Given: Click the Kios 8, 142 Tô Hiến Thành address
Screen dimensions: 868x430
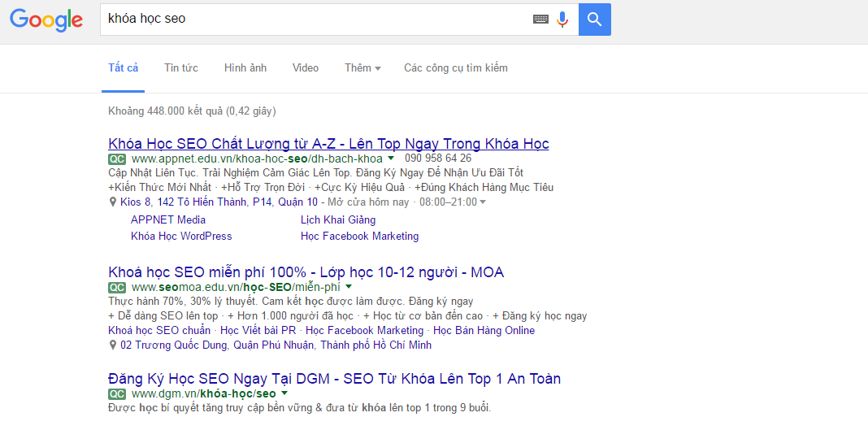Looking at the screenshot, I should point(219,202).
